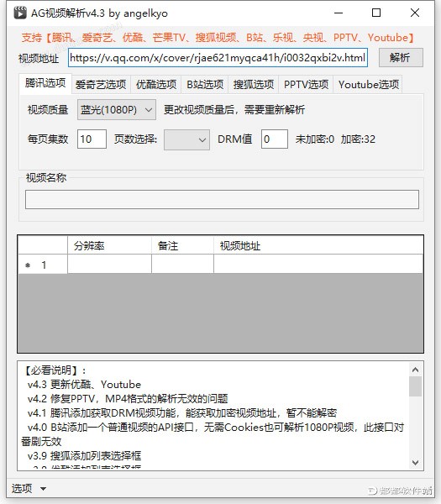Switch to the 腾讯选项 tab
The width and height of the screenshot is (441, 504).
[45, 83]
